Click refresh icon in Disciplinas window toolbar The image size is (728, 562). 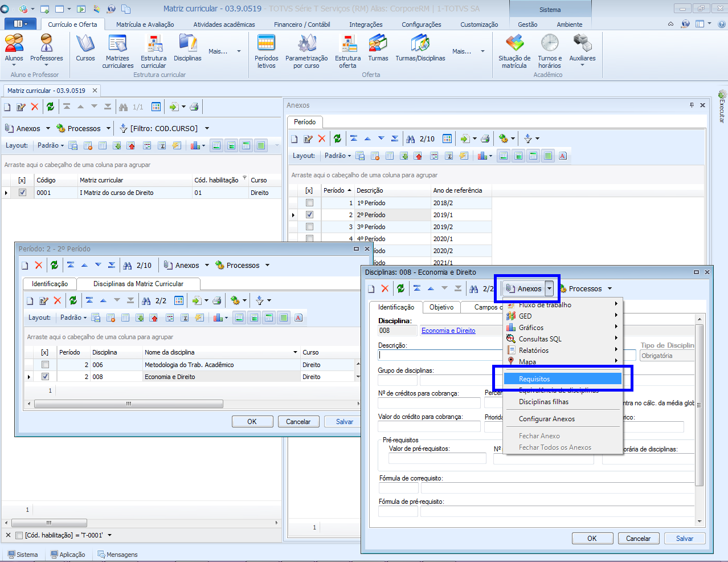coord(400,288)
